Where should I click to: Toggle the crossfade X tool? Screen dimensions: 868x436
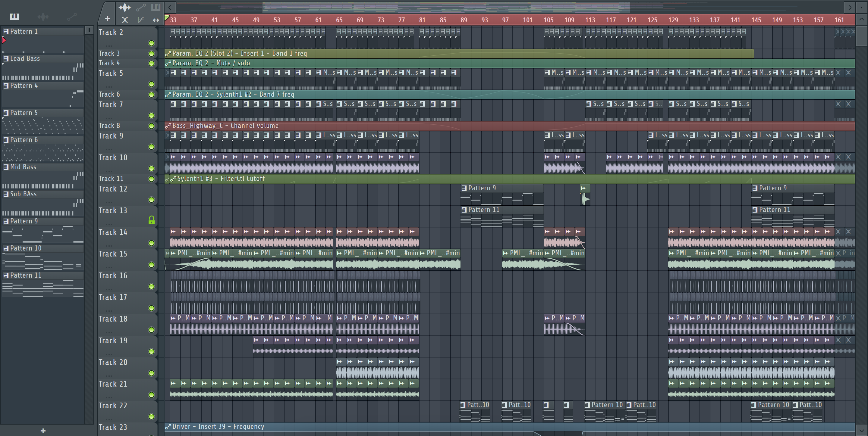coord(125,20)
